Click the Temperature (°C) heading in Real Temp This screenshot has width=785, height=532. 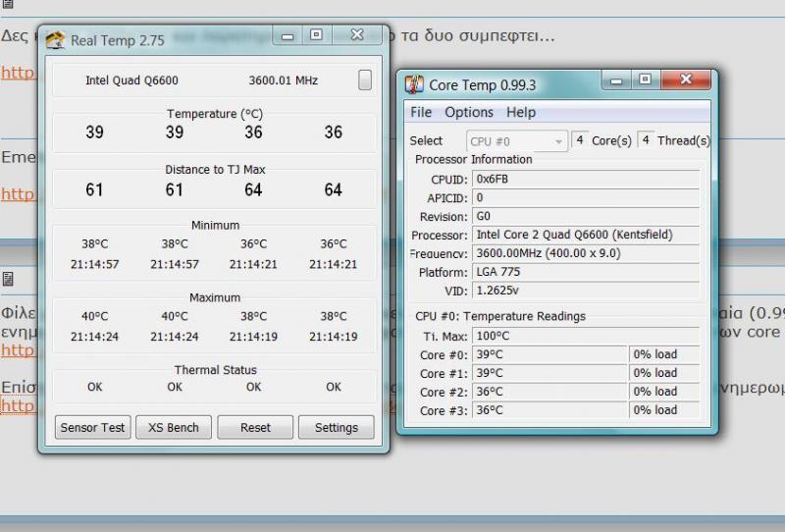click(215, 114)
